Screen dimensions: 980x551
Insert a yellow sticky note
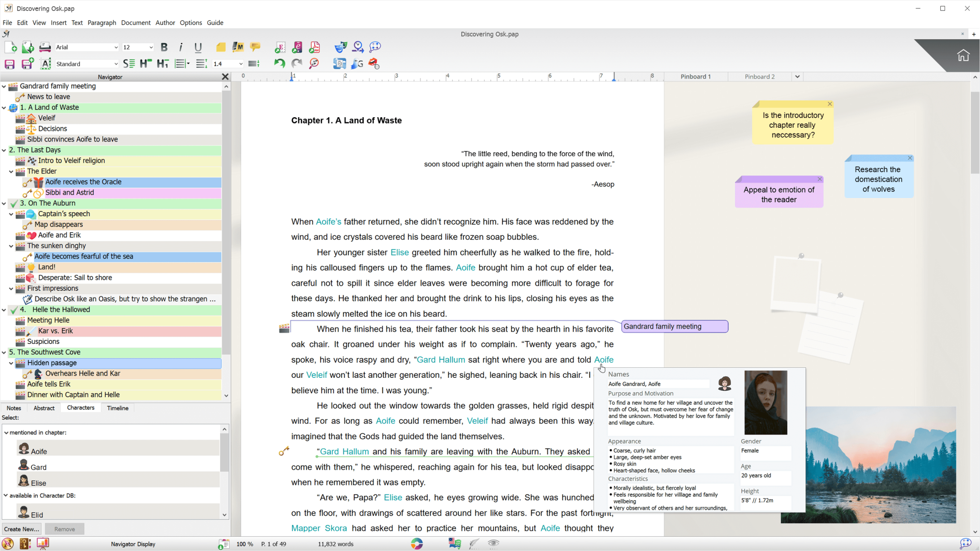tap(221, 47)
